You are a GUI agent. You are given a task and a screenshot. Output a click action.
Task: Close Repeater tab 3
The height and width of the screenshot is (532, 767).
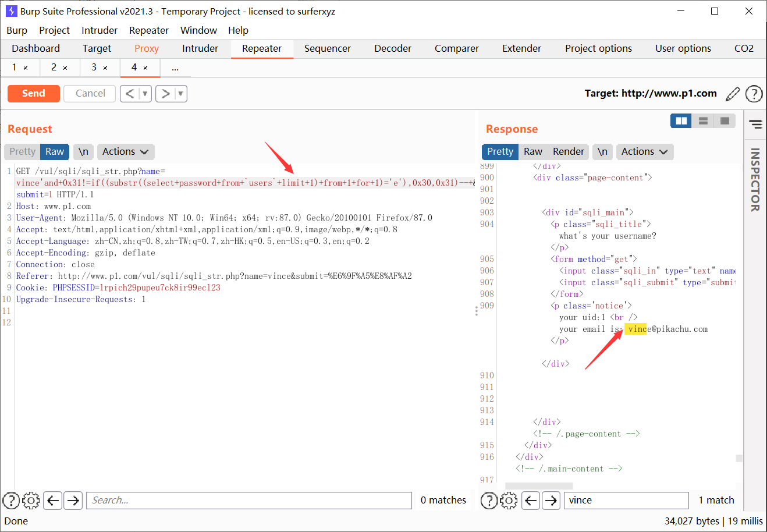(x=105, y=68)
